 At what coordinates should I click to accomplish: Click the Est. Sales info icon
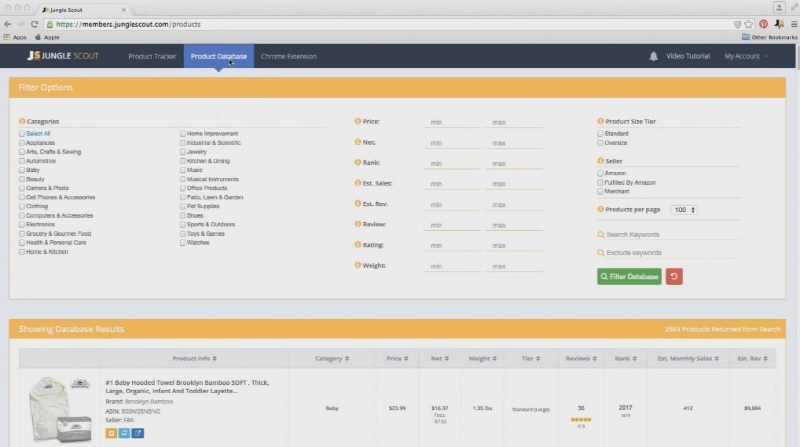click(358, 183)
